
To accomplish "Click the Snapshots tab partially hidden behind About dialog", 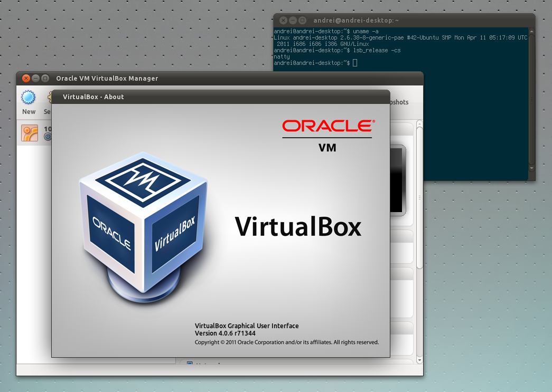I will (399, 102).
